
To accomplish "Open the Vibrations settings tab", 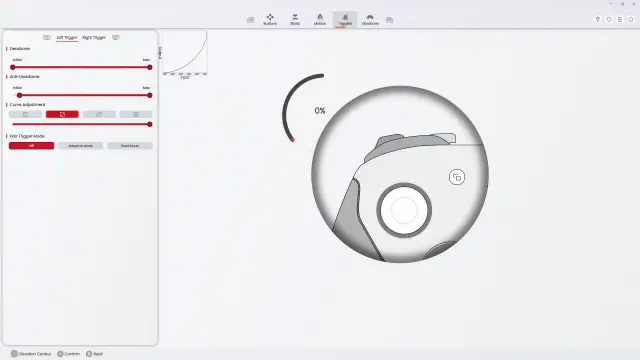I will (370, 19).
